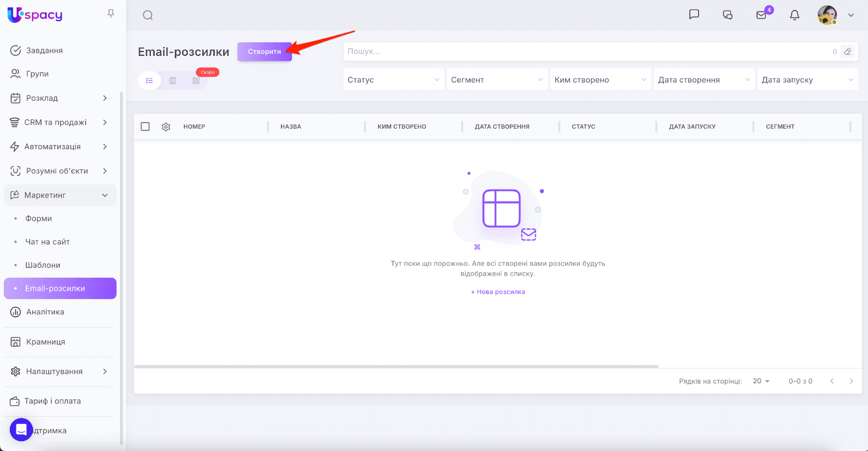Open Аналітика in the sidebar
This screenshot has width=868, height=451.
tap(45, 312)
